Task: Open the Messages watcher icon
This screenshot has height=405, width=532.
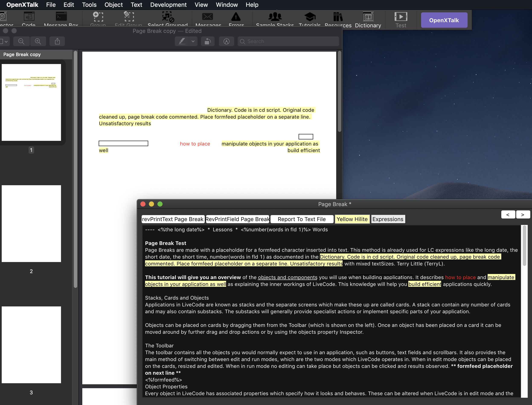Action: (x=208, y=19)
